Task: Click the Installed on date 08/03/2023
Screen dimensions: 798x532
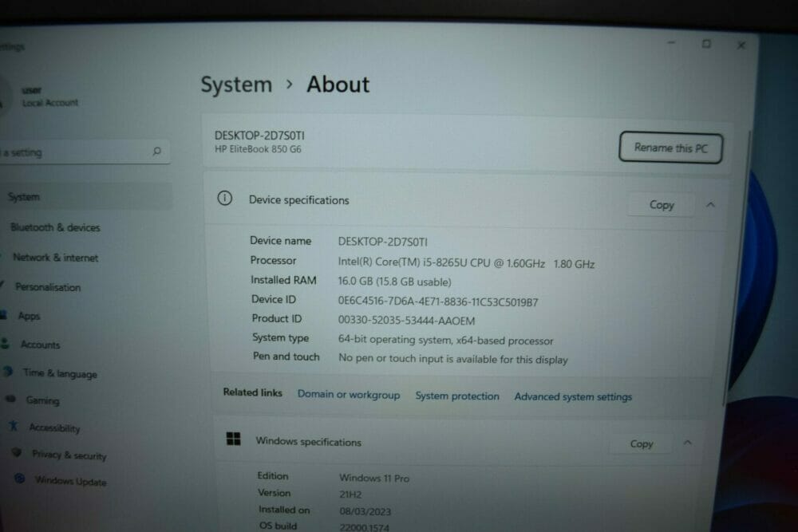Action: (x=365, y=511)
